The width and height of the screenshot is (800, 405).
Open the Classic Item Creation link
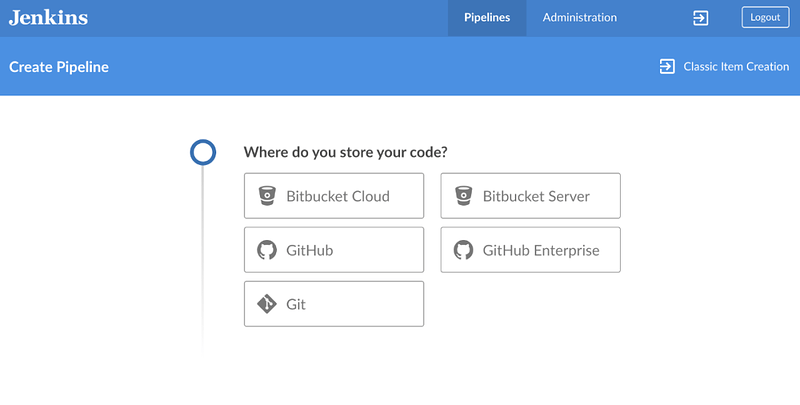(x=724, y=66)
